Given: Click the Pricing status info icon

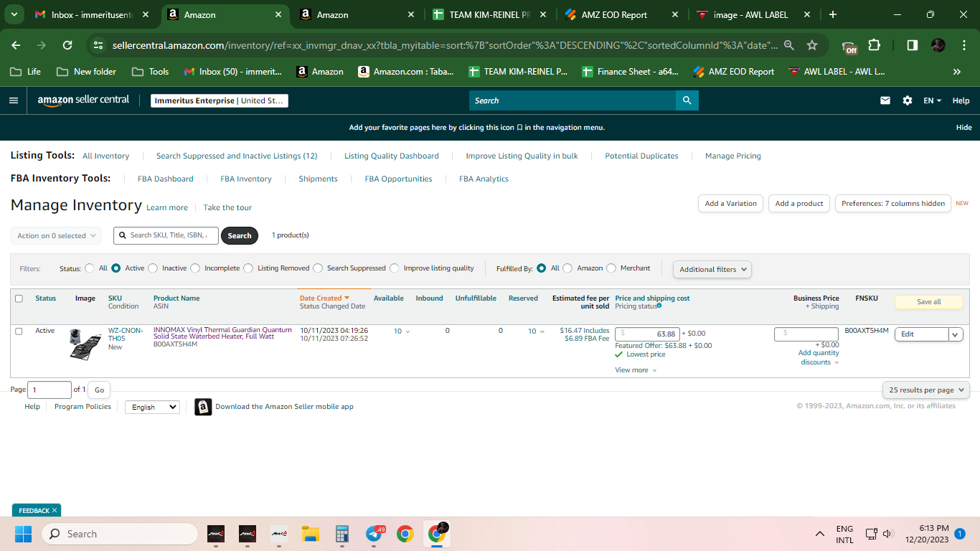Looking at the screenshot, I should [659, 306].
